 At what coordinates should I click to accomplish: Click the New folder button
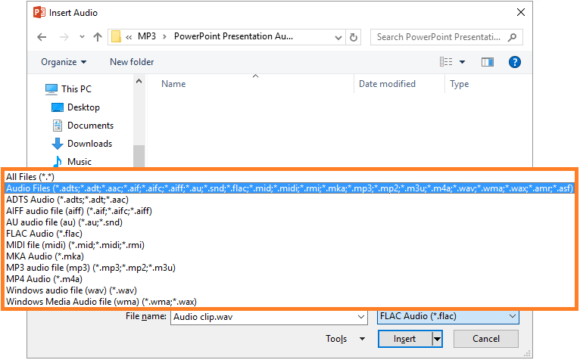click(132, 62)
